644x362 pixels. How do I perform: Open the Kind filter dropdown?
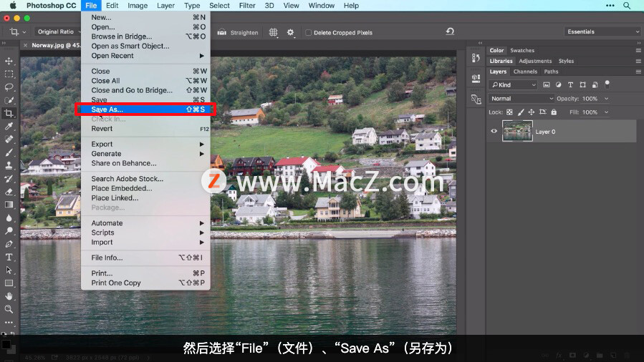pos(513,85)
